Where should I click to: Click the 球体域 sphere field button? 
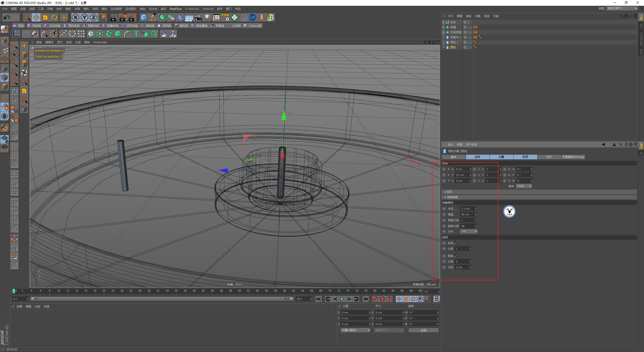34,26
